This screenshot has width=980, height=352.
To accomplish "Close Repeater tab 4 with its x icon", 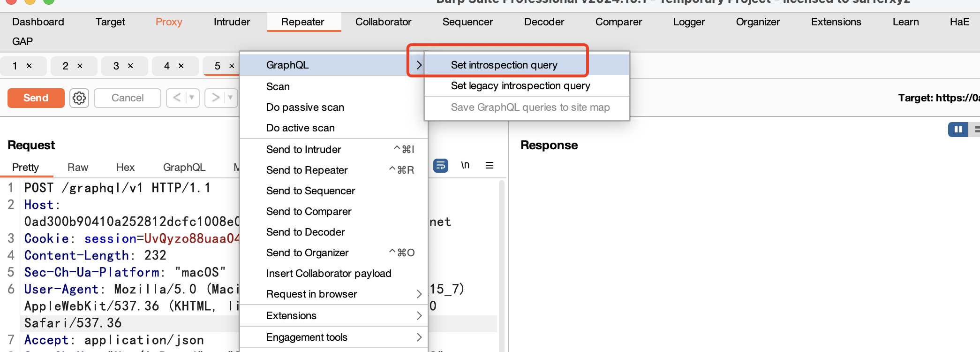I will (x=181, y=66).
